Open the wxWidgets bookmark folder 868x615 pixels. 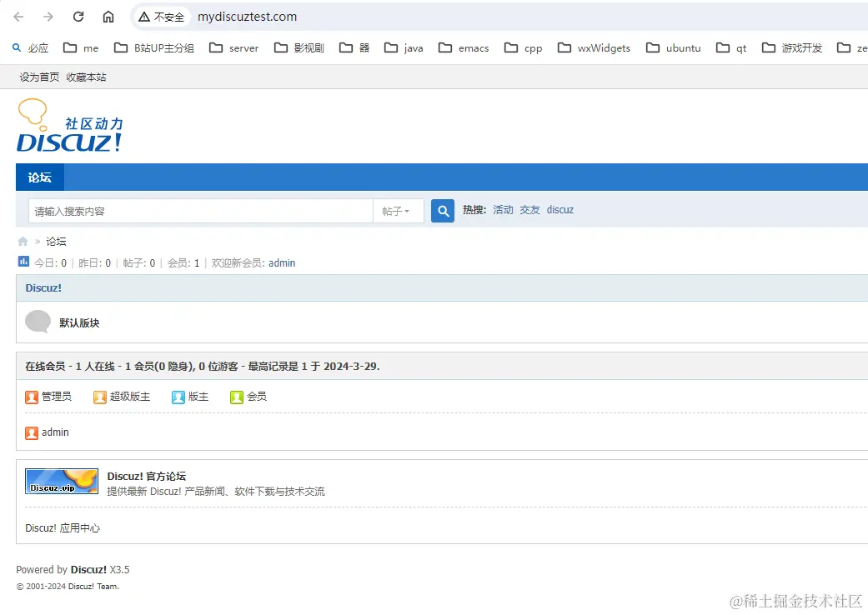pos(594,48)
